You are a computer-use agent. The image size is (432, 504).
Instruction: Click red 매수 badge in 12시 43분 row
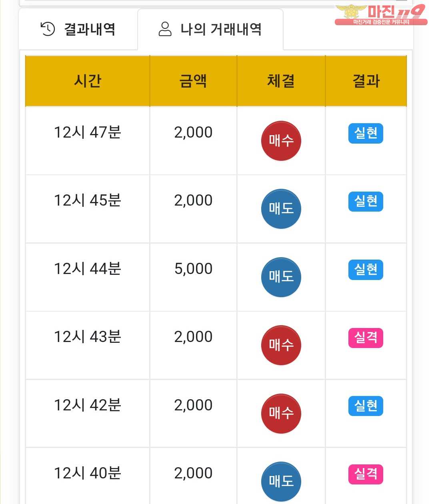coord(281,345)
